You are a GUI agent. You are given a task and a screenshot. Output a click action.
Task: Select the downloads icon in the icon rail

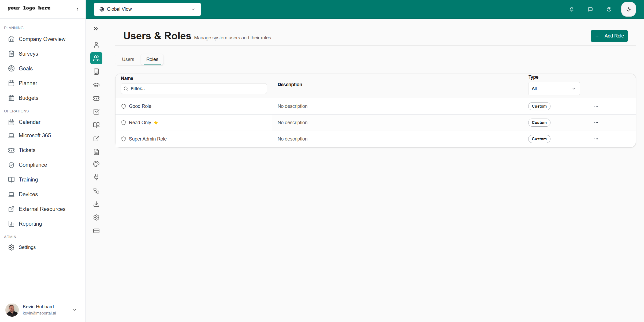pyautogui.click(x=96, y=204)
